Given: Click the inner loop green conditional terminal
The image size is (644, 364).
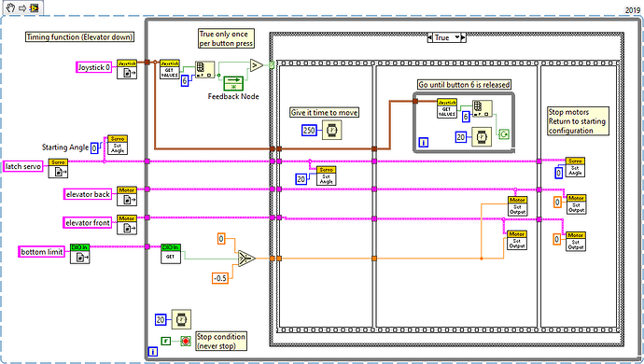Looking at the screenshot, I should pos(504,133).
